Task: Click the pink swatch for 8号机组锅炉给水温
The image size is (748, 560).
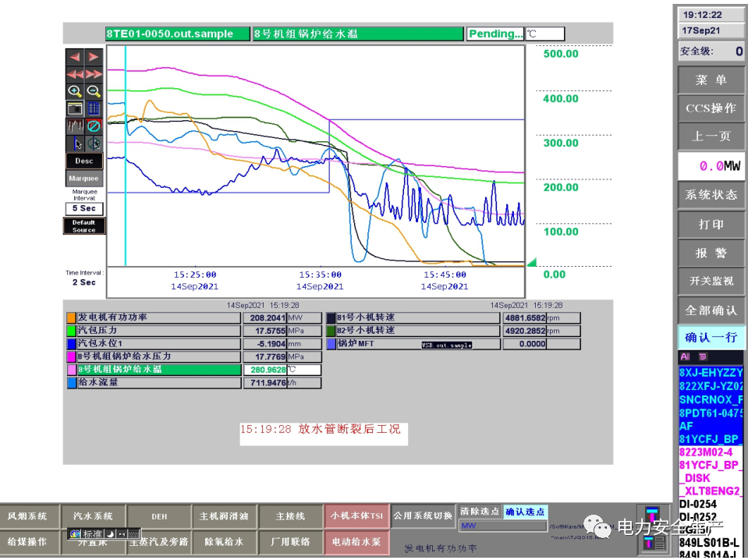Action: tap(72, 370)
